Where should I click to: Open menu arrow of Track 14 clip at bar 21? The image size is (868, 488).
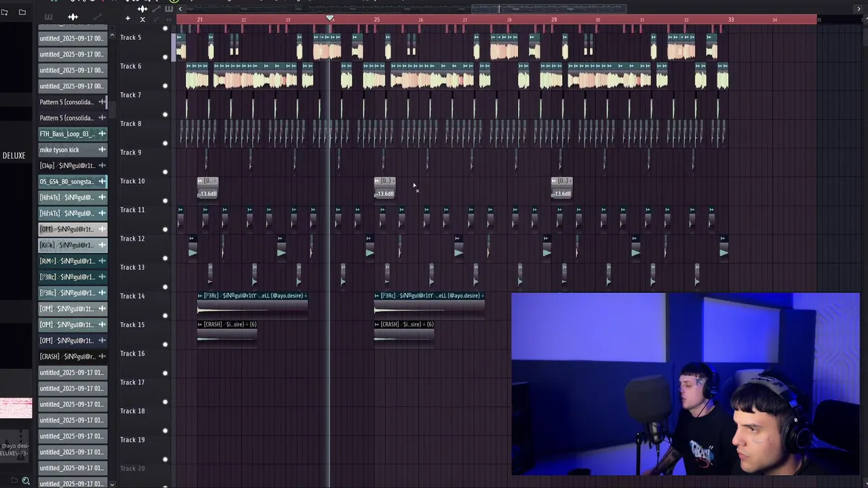coord(200,296)
